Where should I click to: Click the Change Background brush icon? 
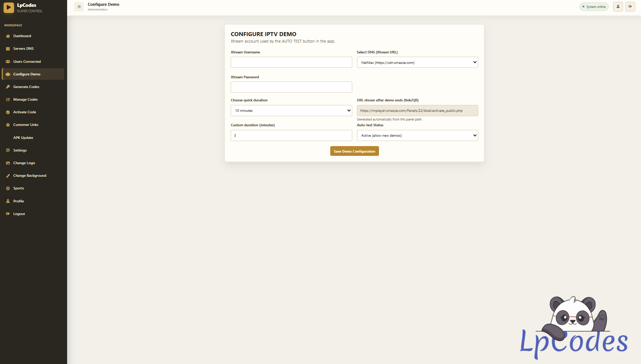pyautogui.click(x=8, y=176)
